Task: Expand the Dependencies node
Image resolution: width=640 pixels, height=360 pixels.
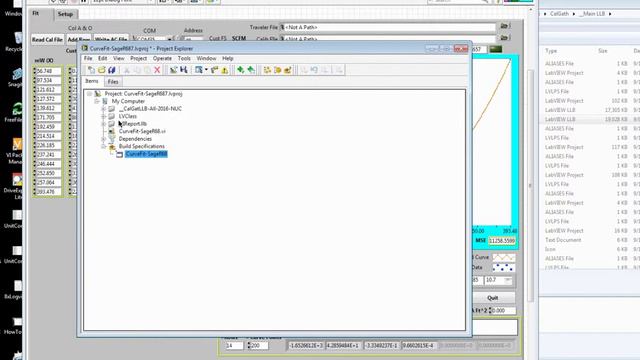Action: click(x=104, y=139)
